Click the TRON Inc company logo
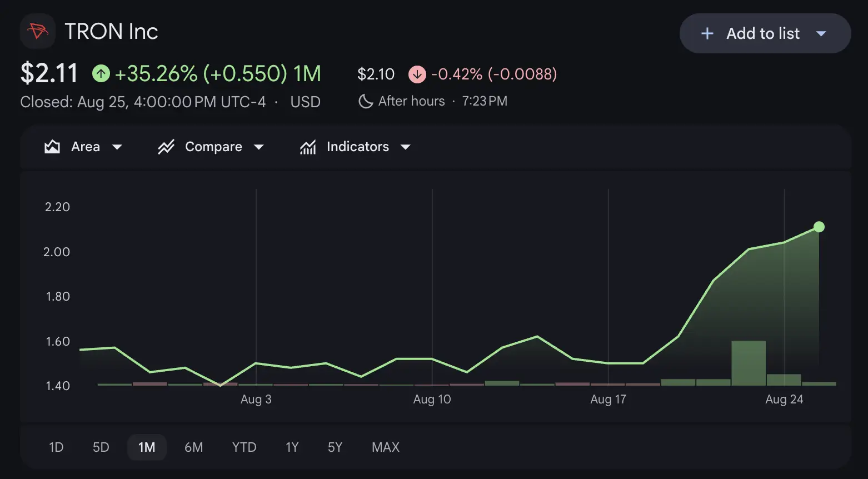This screenshot has width=868, height=479. pyautogui.click(x=38, y=31)
